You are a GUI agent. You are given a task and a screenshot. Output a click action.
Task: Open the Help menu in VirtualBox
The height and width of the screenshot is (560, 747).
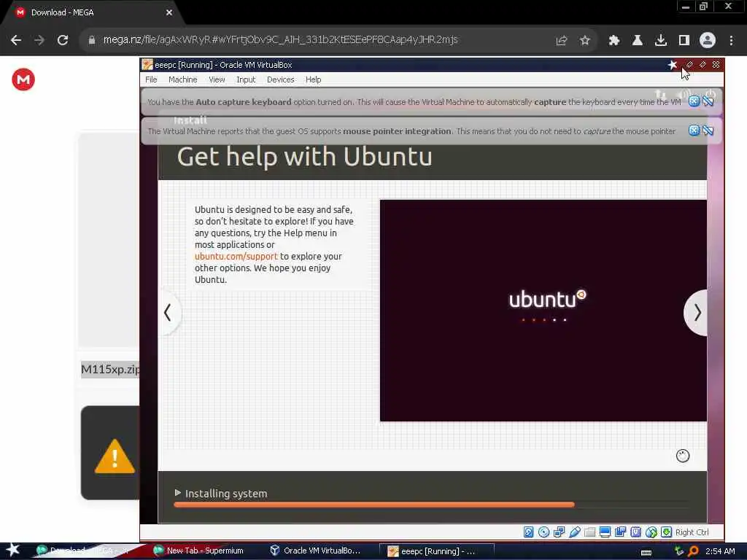click(313, 79)
